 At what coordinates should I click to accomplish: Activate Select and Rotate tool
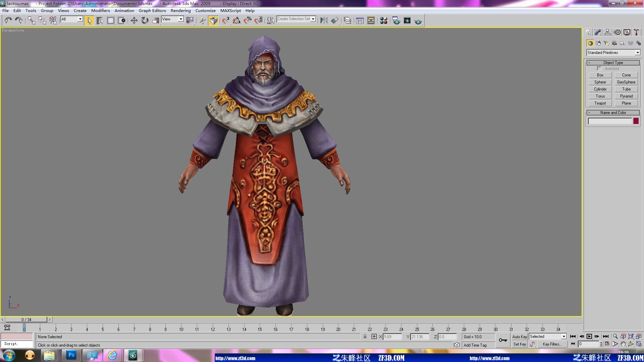click(x=145, y=20)
